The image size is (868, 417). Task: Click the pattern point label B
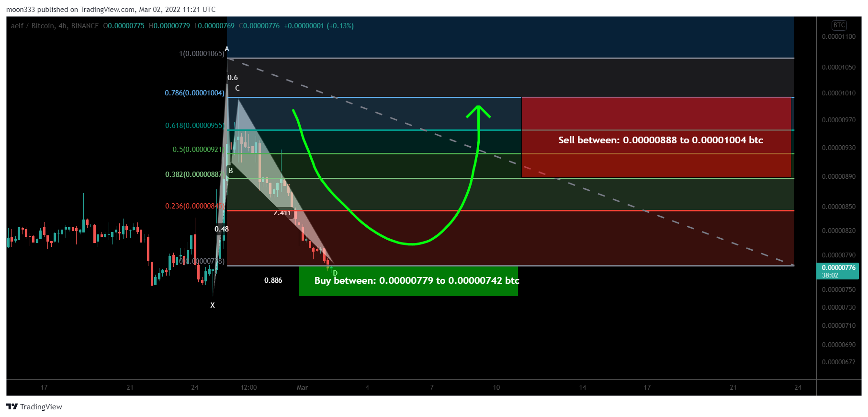click(231, 171)
